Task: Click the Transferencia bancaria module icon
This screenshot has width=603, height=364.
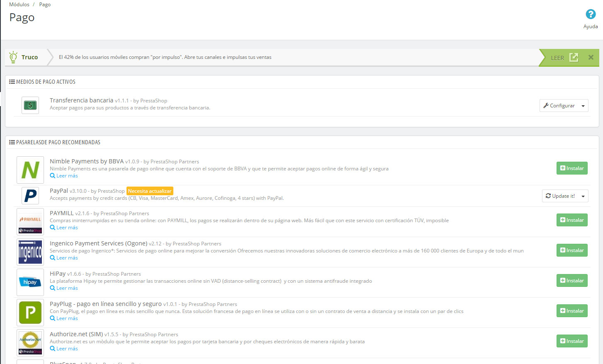Action: point(30,105)
